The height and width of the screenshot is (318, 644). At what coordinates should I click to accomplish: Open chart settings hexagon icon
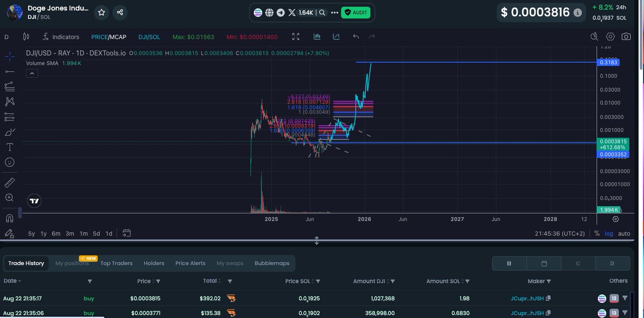tap(610, 37)
